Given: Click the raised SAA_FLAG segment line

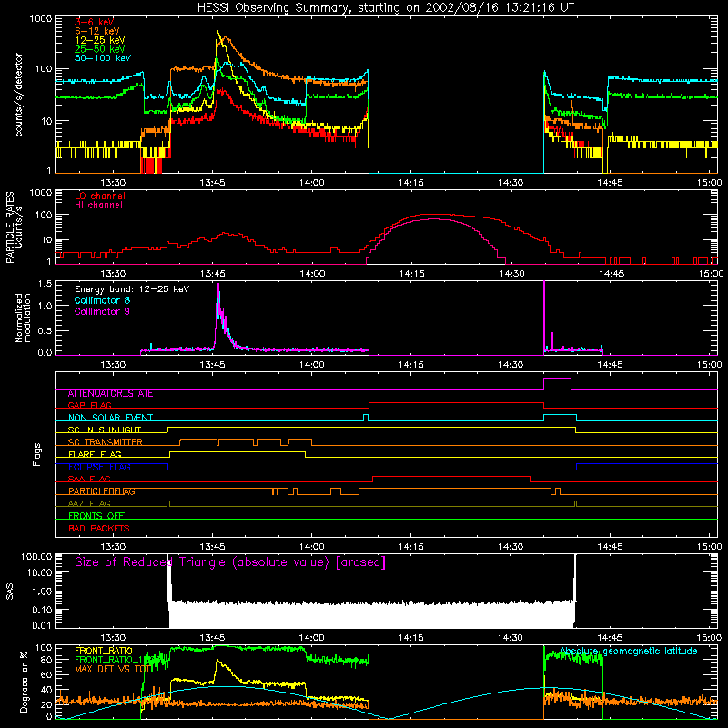Looking at the screenshot, I should pos(451,476).
